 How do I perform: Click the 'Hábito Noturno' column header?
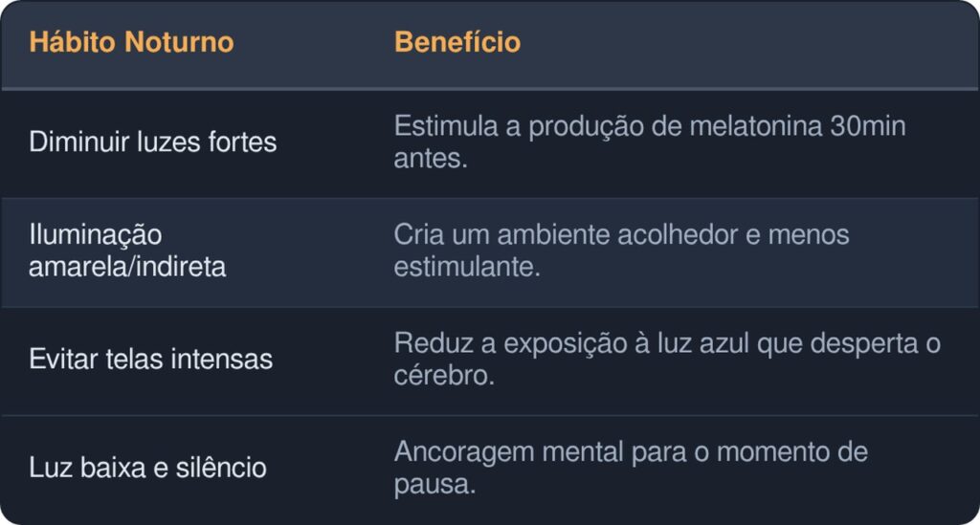click(131, 43)
